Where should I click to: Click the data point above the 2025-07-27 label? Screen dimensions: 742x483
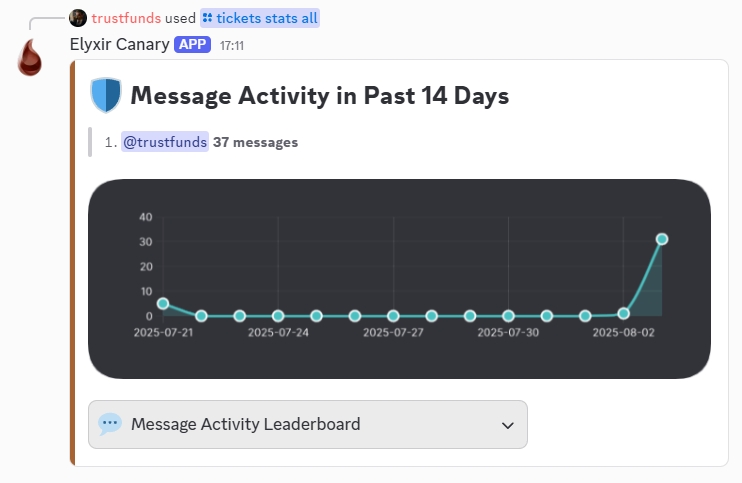pos(393,316)
